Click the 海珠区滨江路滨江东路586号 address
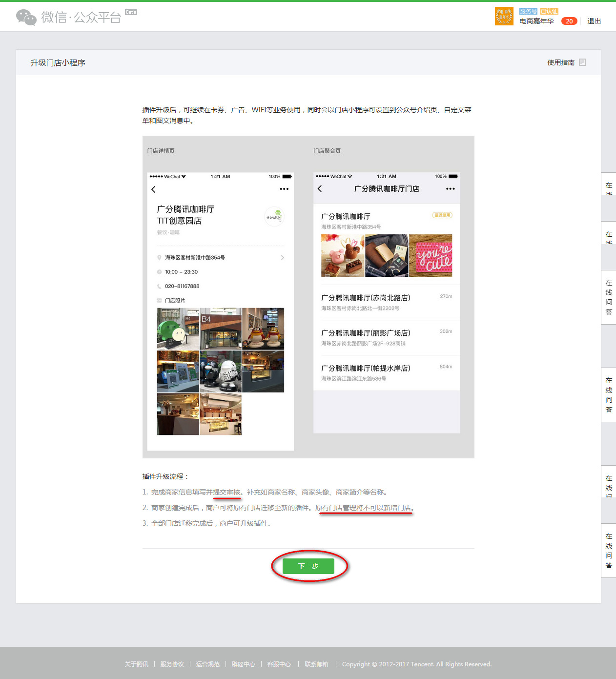The width and height of the screenshot is (616, 679). (x=353, y=379)
